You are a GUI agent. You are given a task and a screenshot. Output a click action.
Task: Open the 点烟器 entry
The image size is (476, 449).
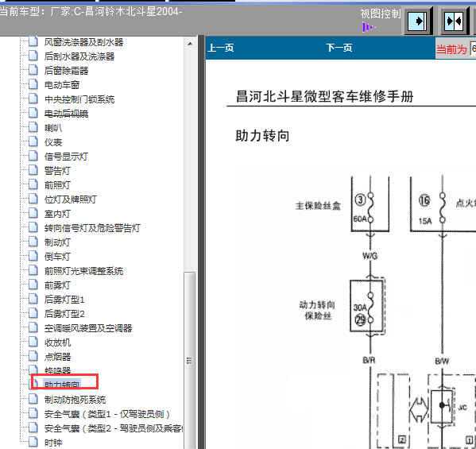coord(57,356)
